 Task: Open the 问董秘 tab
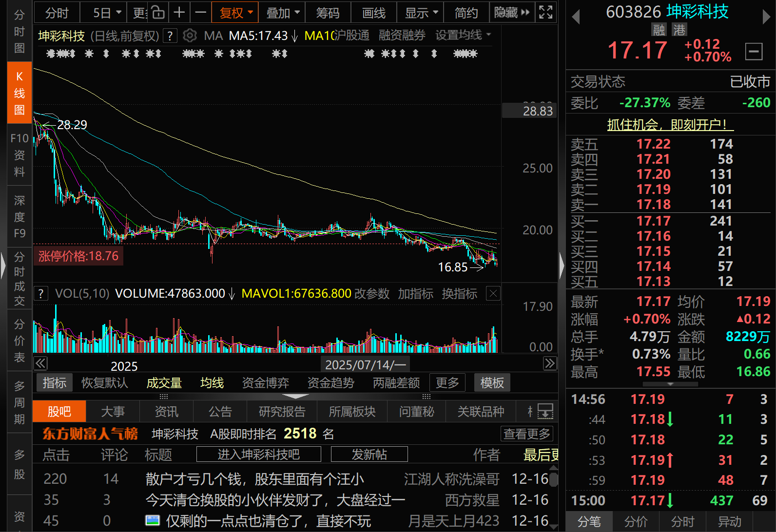pos(416,412)
